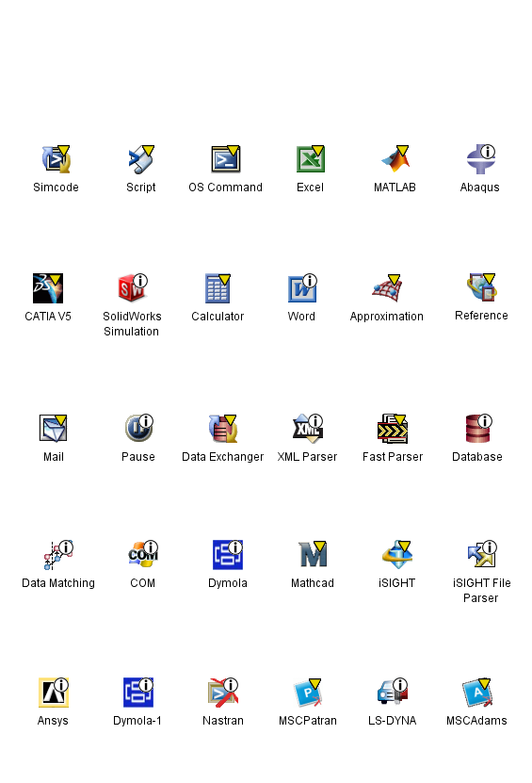The height and width of the screenshot is (783, 532).
Task: Select the Pause component icon
Action: tap(138, 428)
